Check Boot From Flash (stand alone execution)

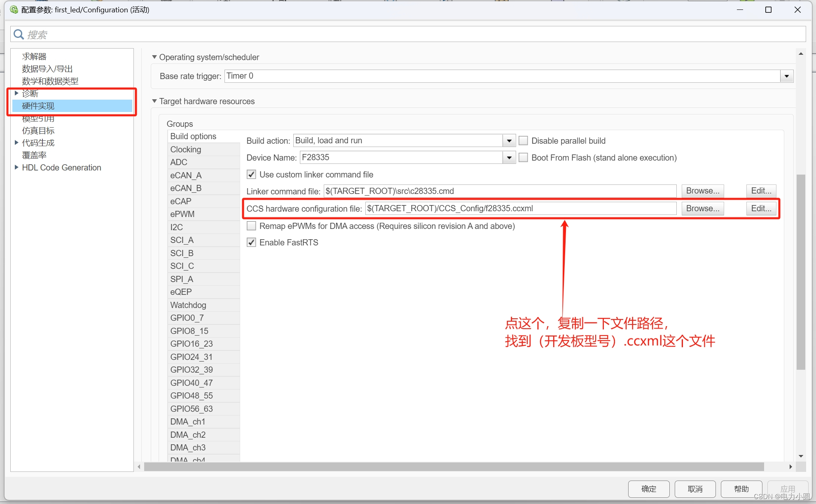pos(524,157)
